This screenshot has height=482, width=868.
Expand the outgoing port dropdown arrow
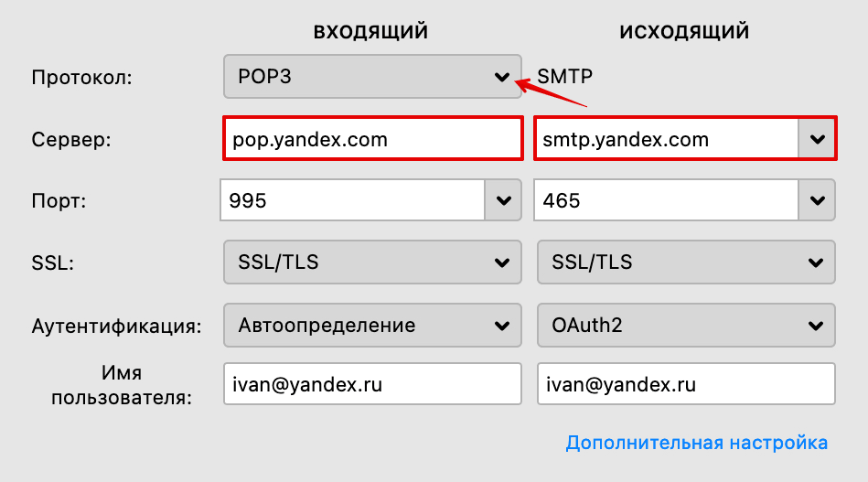click(x=817, y=200)
